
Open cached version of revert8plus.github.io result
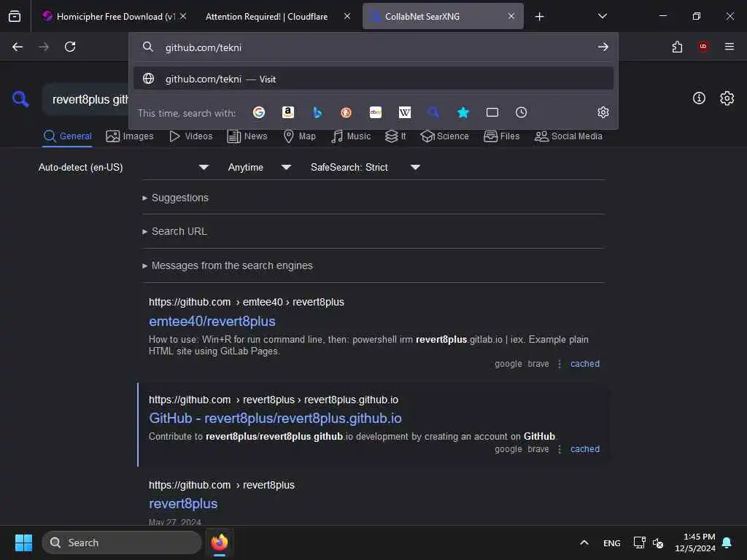[585, 449]
